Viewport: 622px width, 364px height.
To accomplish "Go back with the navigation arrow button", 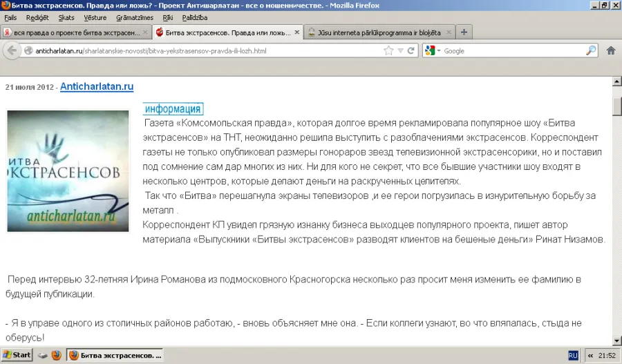I will pos(12,50).
